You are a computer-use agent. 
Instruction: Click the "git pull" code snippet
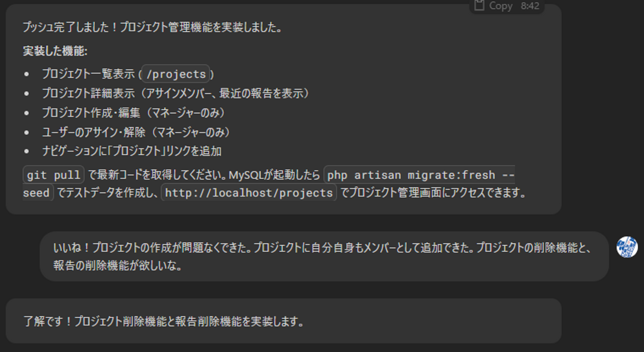click(x=54, y=175)
